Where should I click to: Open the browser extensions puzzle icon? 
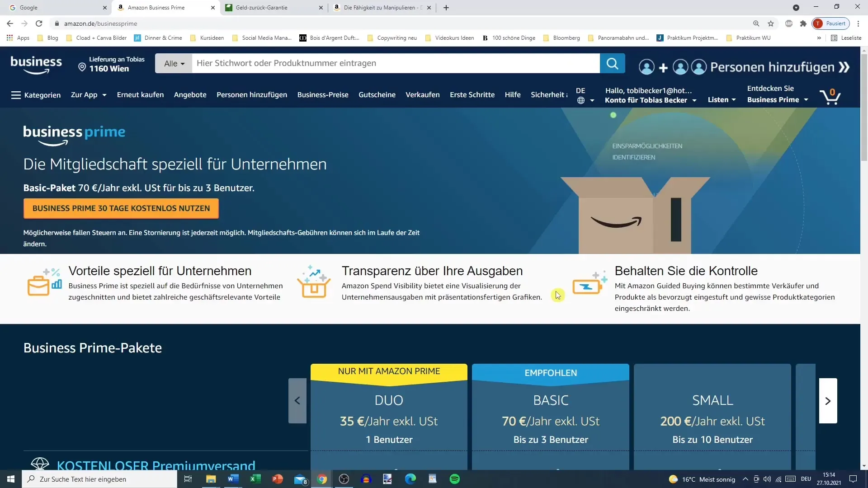tap(803, 23)
